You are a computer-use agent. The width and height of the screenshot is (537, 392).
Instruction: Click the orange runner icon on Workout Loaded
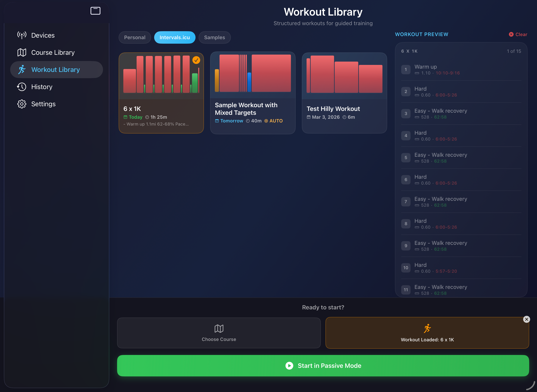click(427, 329)
